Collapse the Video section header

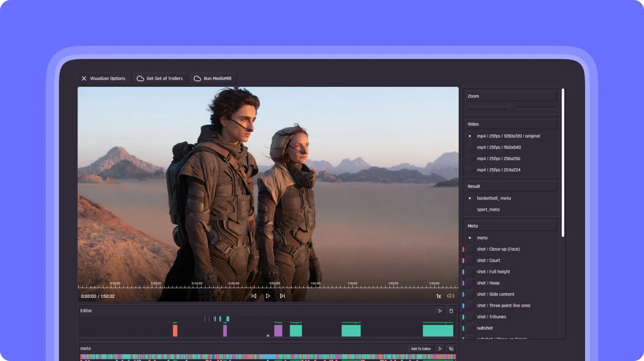coord(510,124)
